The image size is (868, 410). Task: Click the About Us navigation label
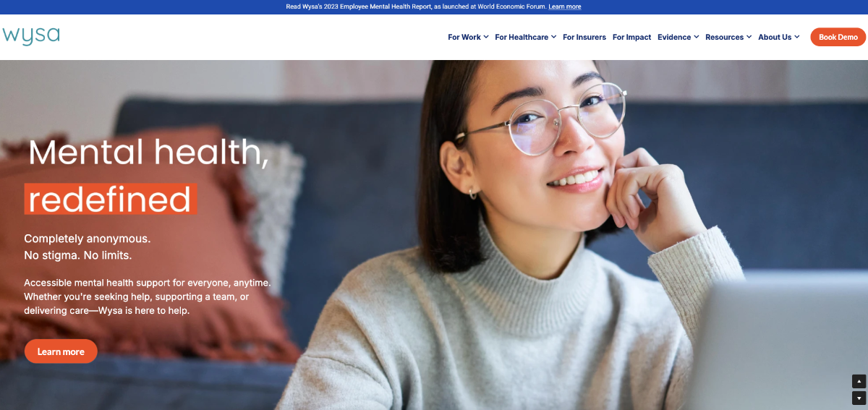tap(775, 37)
